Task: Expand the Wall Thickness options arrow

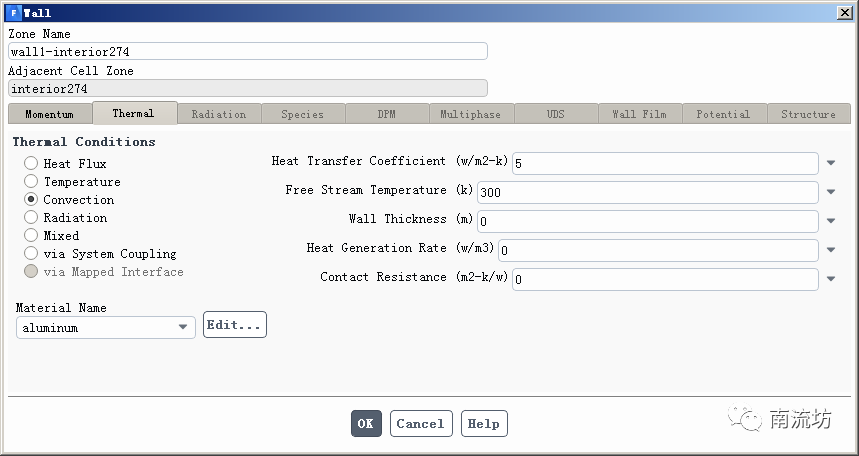Action: coord(831,221)
